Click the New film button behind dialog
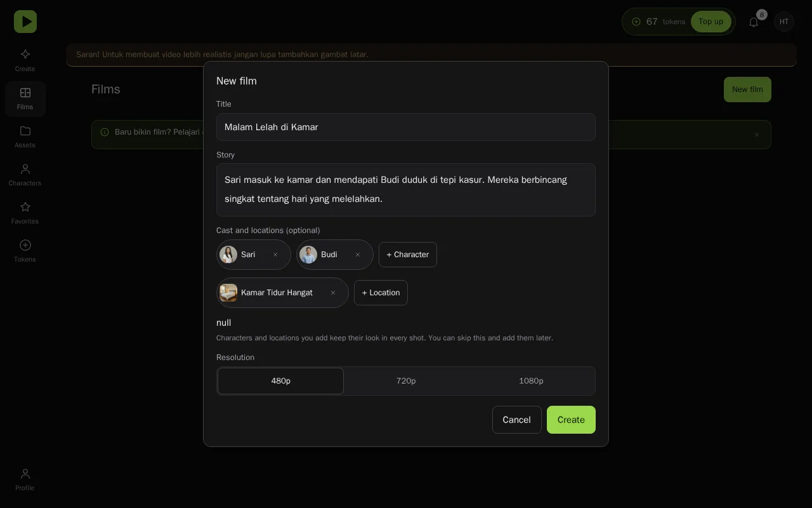Viewport: 812px width, 508px height. coord(747,90)
